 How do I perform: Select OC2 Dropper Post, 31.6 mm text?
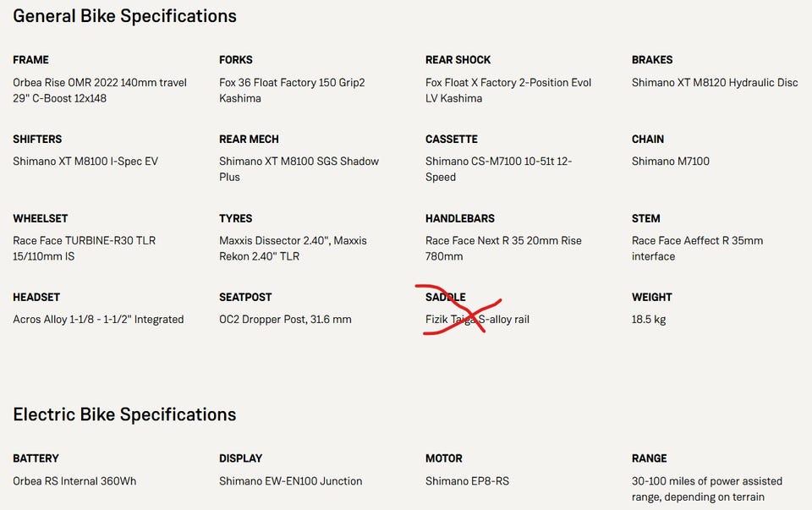click(285, 320)
